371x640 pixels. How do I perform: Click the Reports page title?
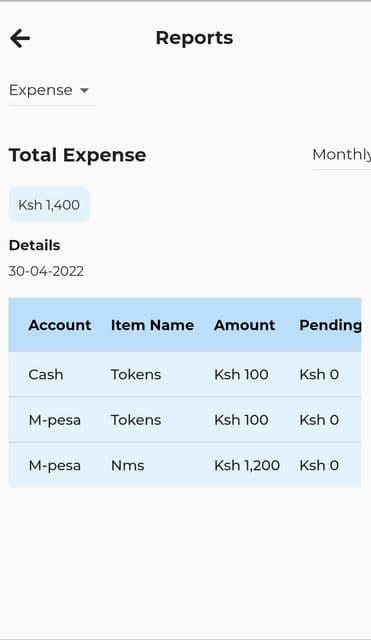[194, 38]
